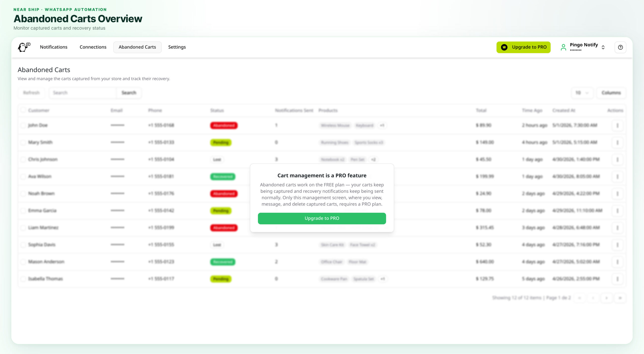This screenshot has width=644, height=354.
Task: Open actions menu for Mason Anderson row
Action: click(x=617, y=262)
